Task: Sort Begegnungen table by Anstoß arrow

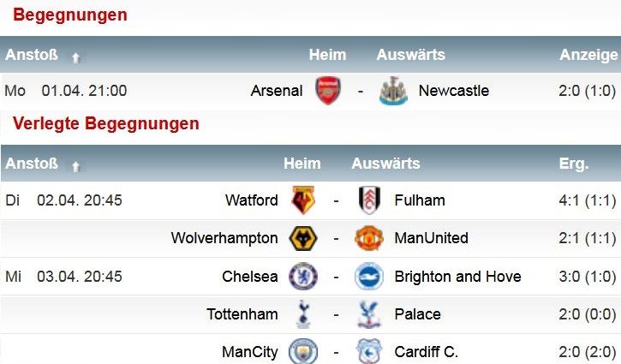Action: pos(75,58)
